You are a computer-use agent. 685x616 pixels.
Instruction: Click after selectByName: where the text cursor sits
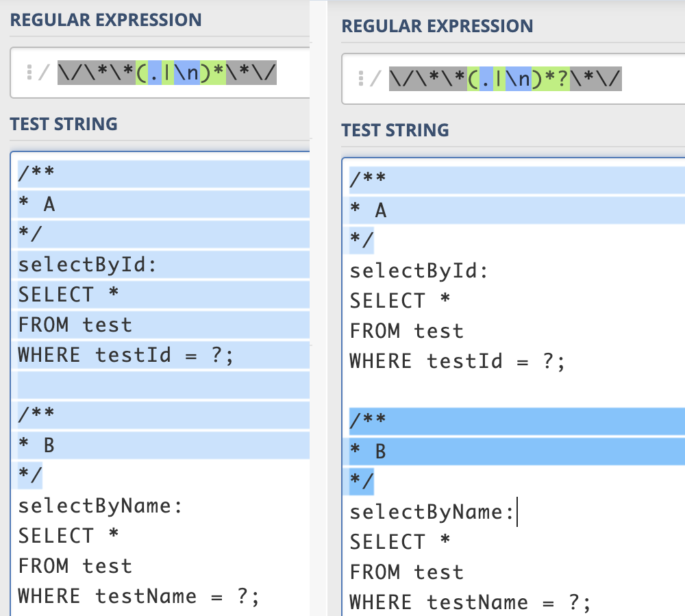tap(516, 511)
